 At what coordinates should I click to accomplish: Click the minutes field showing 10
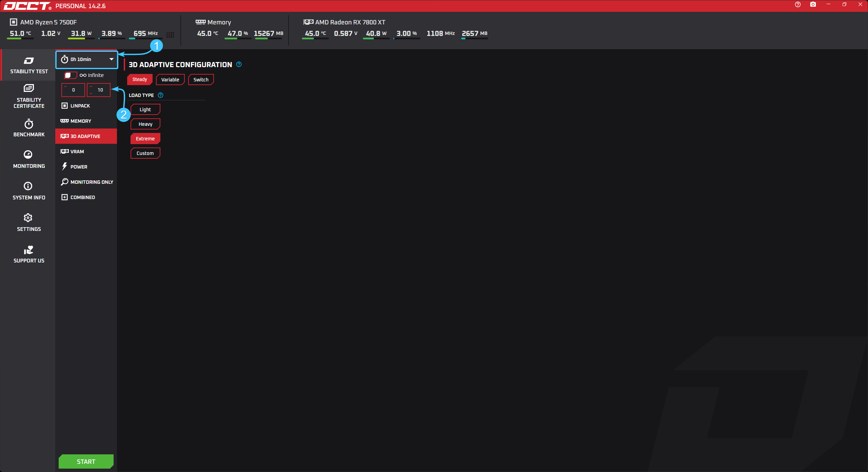pos(100,90)
